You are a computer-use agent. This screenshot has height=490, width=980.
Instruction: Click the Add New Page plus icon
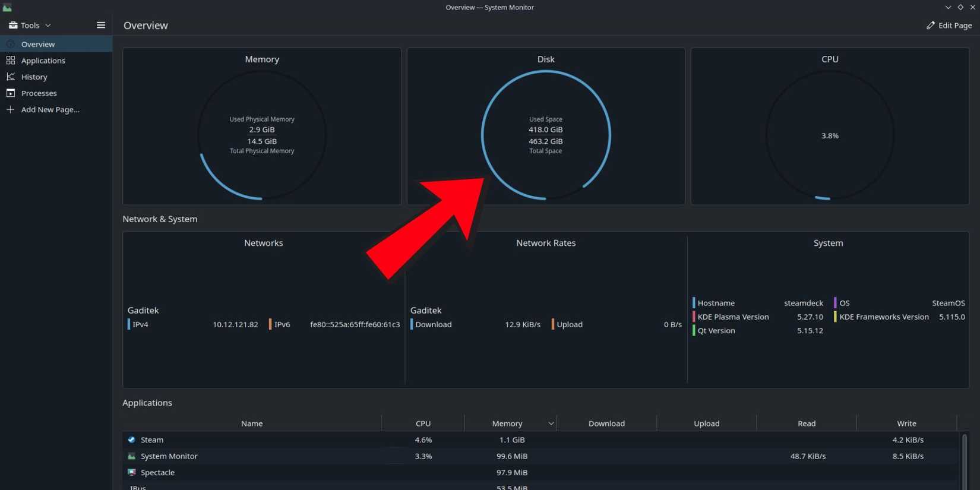(x=10, y=109)
